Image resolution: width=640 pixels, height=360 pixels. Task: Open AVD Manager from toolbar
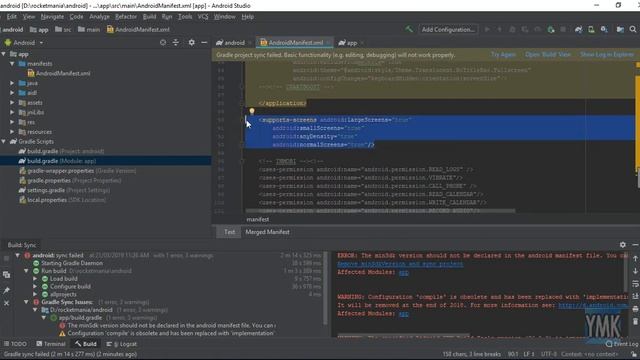(x=591, y=29)
